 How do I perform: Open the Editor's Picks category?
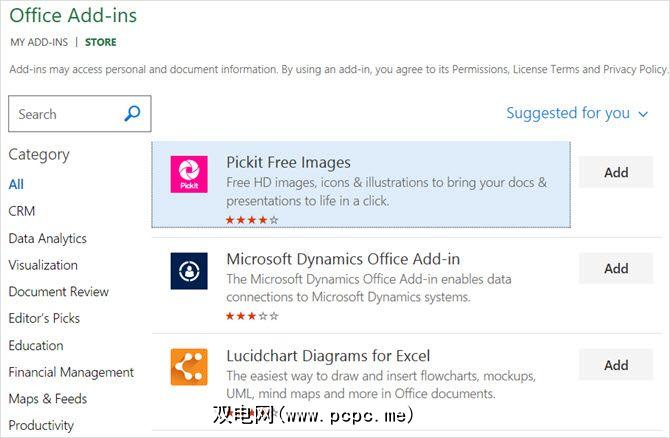pos(44,318)
